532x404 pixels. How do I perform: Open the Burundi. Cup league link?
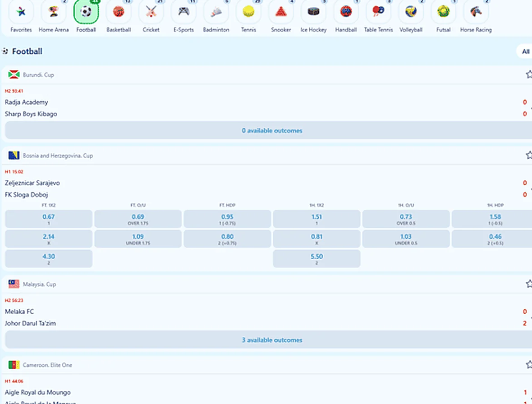pos(38,75)
